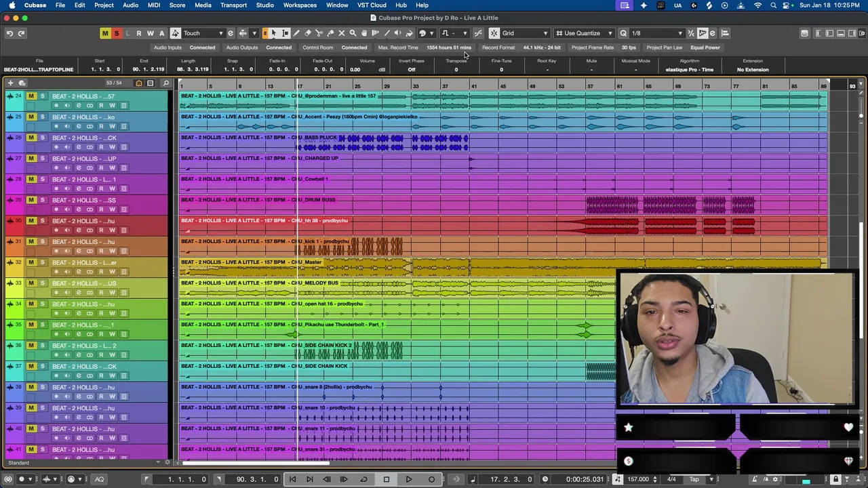Click the Forward transport button
The image size is (868, 488).
344,479
